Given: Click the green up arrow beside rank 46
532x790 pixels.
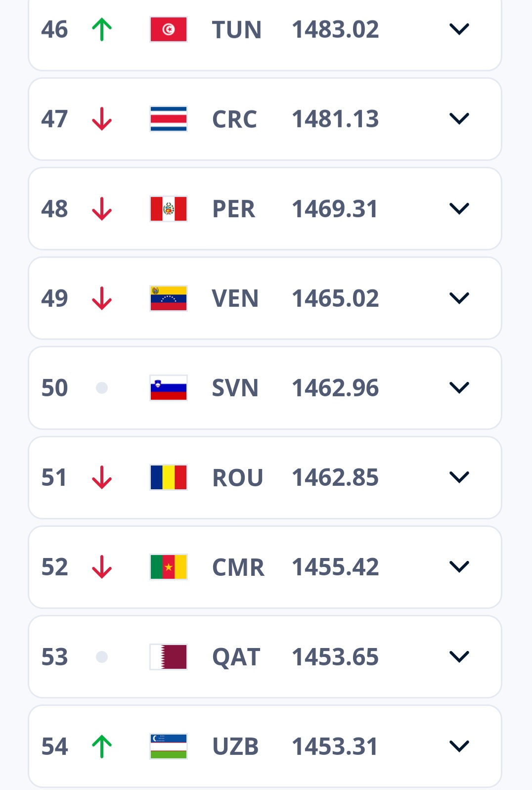Looking at the screenshot, I should pyautogui.click(x=102, y=29).
